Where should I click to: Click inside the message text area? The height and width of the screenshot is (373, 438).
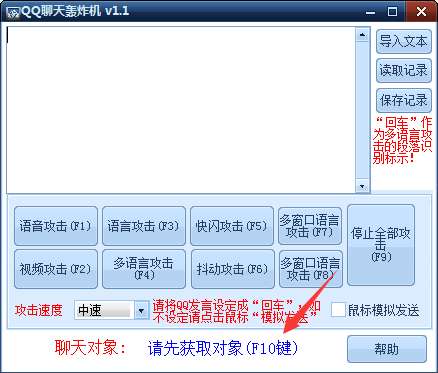point(181,110)
